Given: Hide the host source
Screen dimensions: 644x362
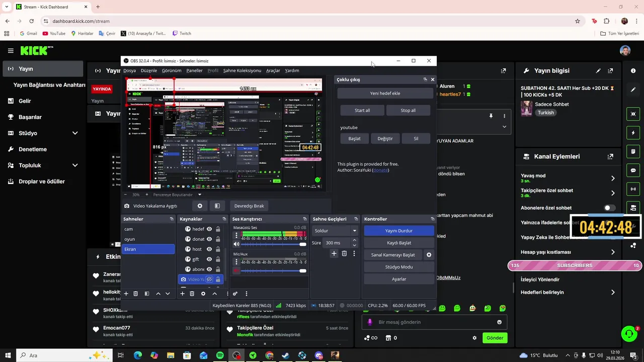Looking at the screenshot, I should coord(209,249).
